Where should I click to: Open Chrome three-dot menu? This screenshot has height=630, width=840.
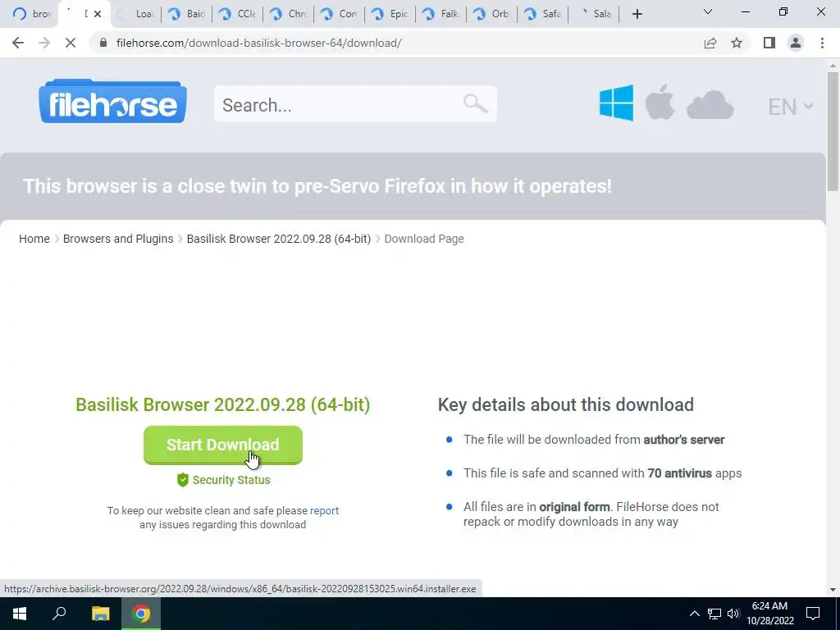tap(822, 43)
